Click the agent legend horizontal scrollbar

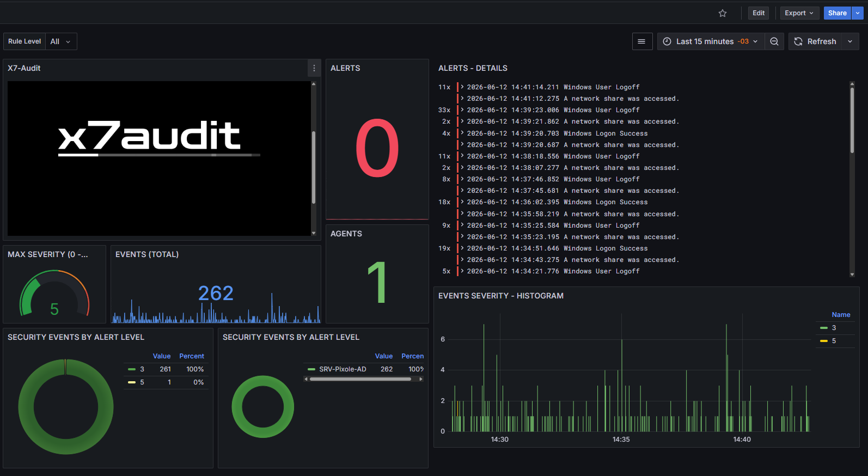(360, 379)
